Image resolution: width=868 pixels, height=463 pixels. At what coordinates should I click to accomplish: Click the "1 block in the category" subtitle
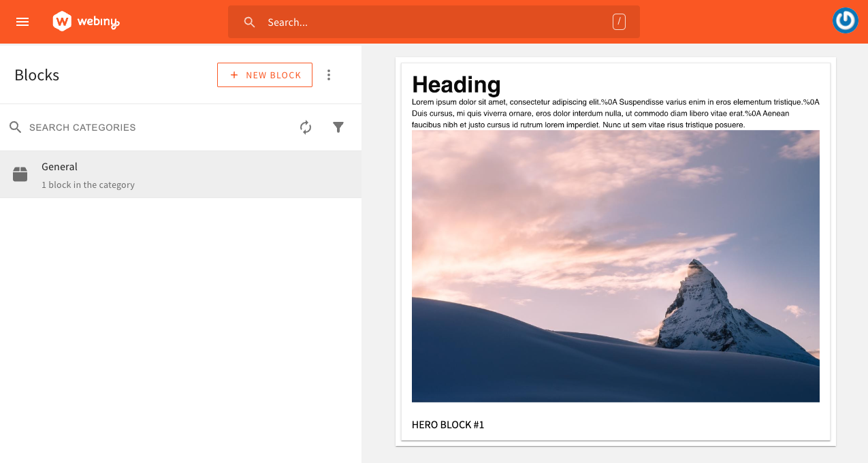[88, 185]
